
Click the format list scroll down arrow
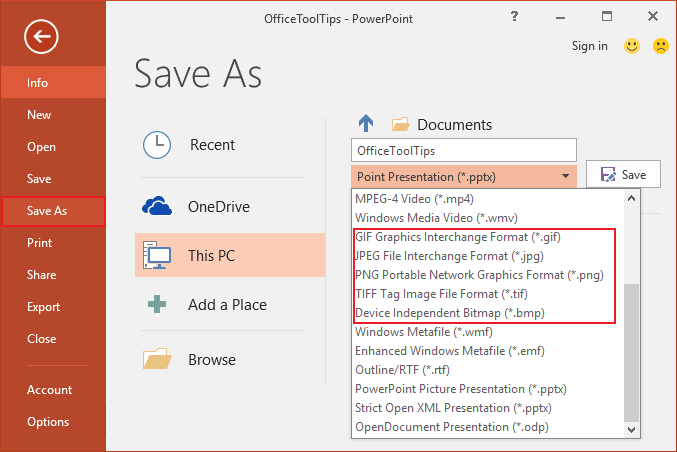tap(631, 429)
